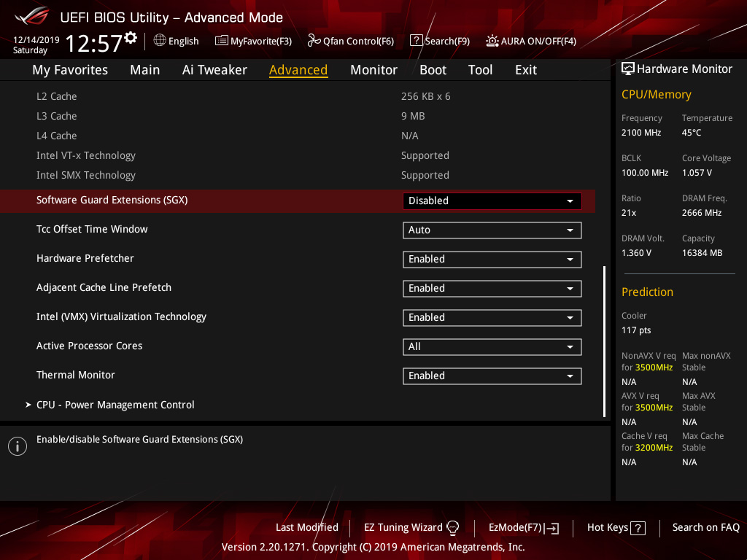Viewport: 747px width, 560px height.
Task: Click Search on FAQ link
Action: click(x=705, y=527)
